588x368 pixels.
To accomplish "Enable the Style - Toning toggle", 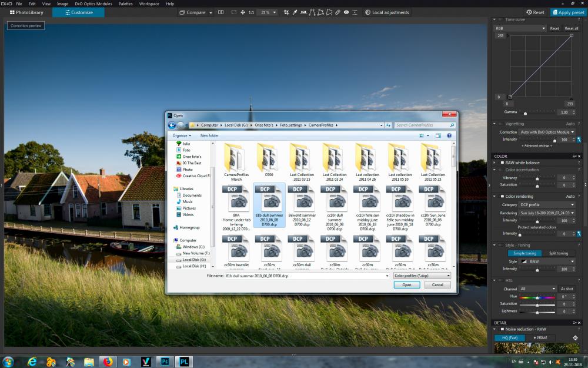I will tap(500, 245).
